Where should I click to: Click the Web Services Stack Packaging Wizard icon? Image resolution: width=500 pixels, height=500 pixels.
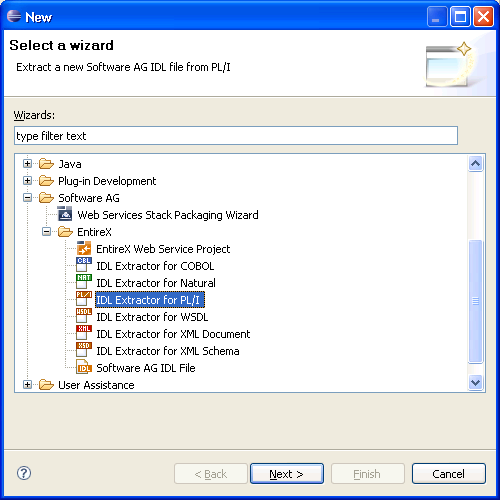coord(65,214)
